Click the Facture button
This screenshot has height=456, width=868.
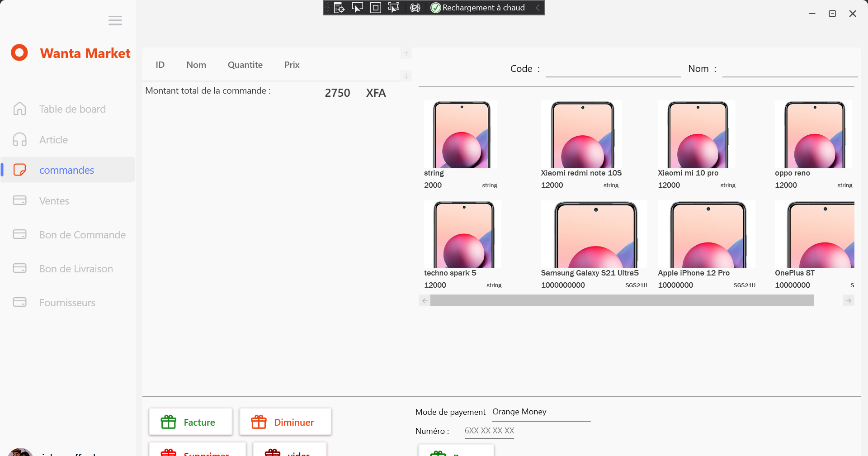tap(191, 422)
